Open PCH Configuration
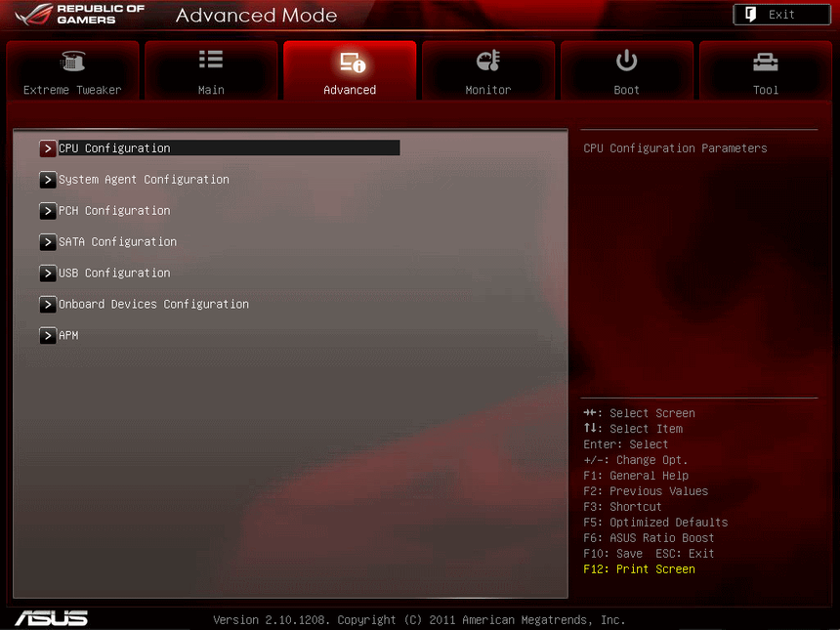840x630 pixels. pos(114,210)
